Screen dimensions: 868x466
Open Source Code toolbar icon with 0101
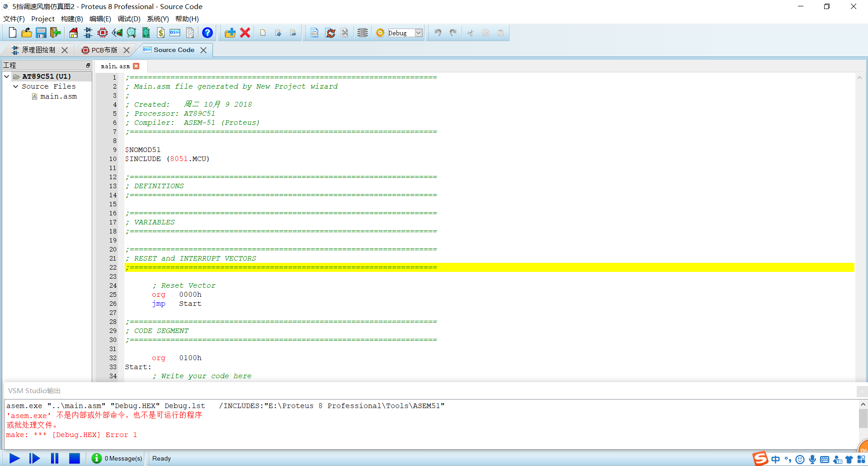coord(175,33)
